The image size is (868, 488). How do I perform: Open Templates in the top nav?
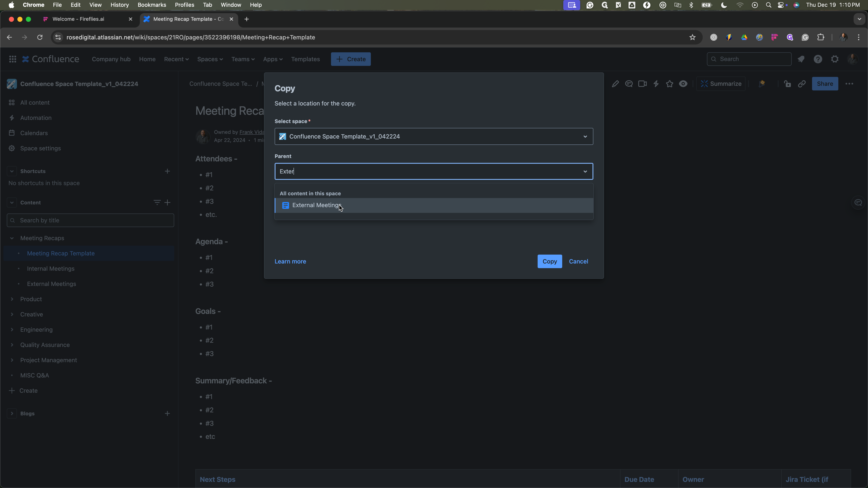tap(305, 59)
